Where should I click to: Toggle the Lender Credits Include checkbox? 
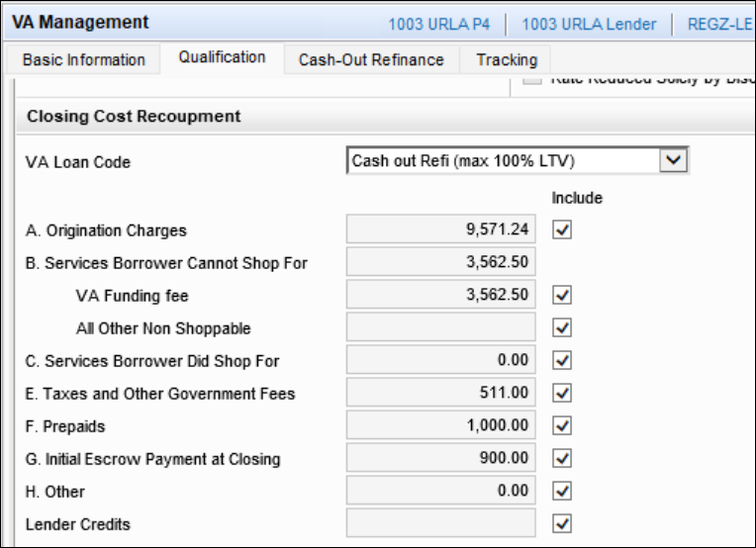[x=563, y=523]
